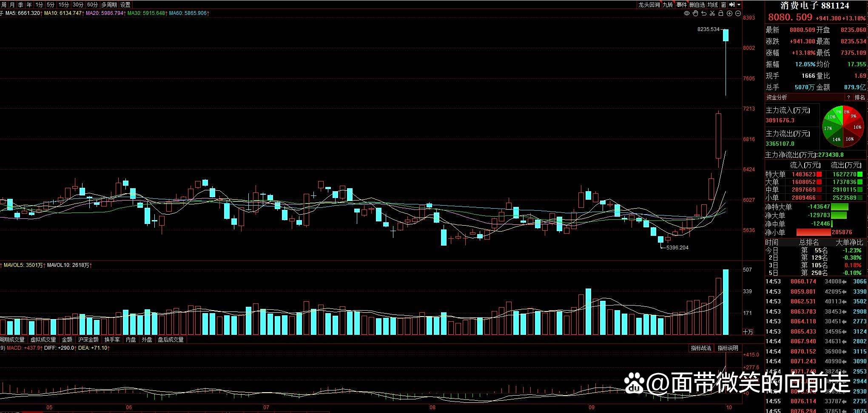Open the 排名 ranking expander
Screen dimensions: 868x413
coord(860,98)
